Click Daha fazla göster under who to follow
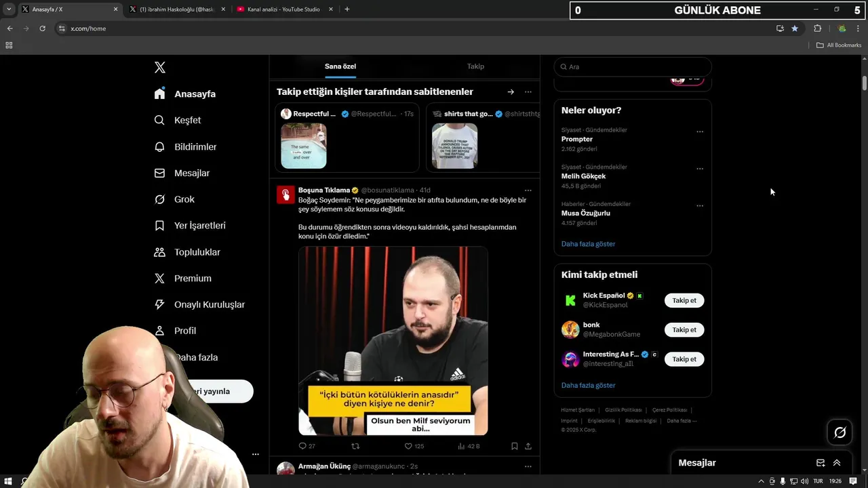The height and width of the screenshot is (488, 868). 588,385
